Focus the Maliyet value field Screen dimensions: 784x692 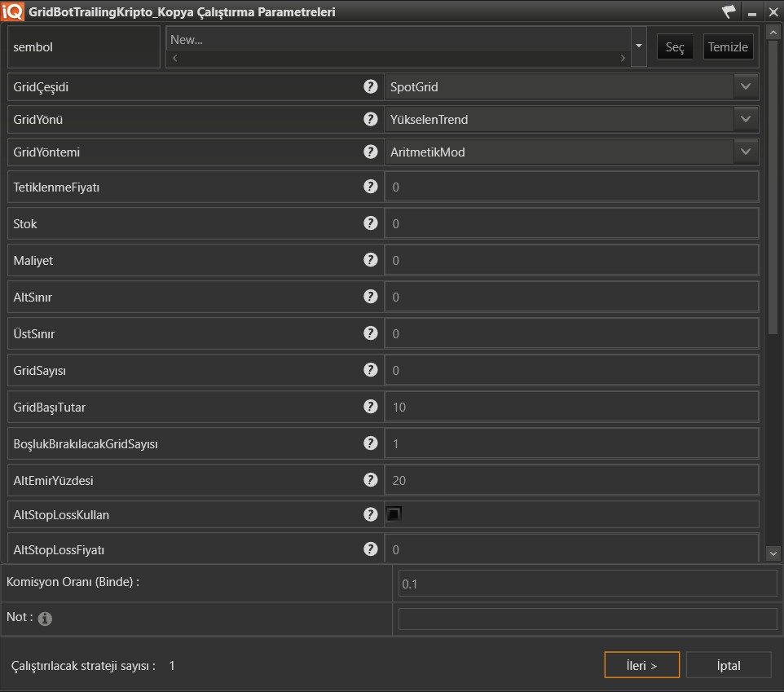[x=571, y=260]
